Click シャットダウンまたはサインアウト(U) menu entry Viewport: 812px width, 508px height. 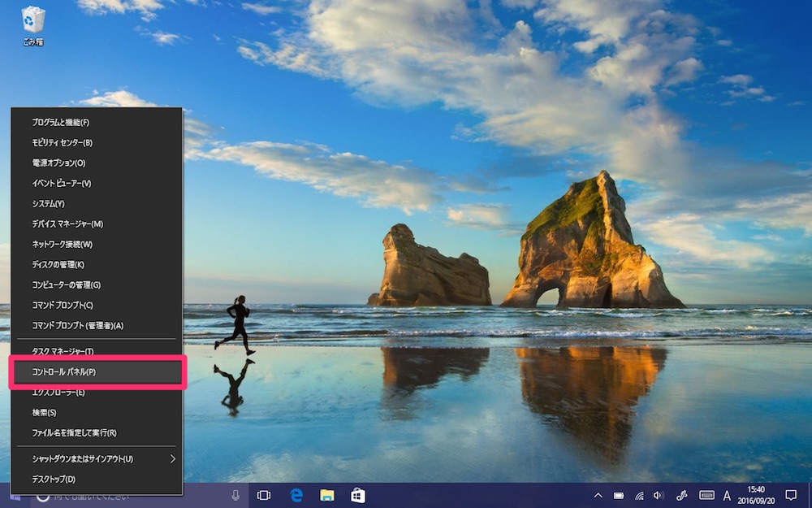click(x=97, y=459)
